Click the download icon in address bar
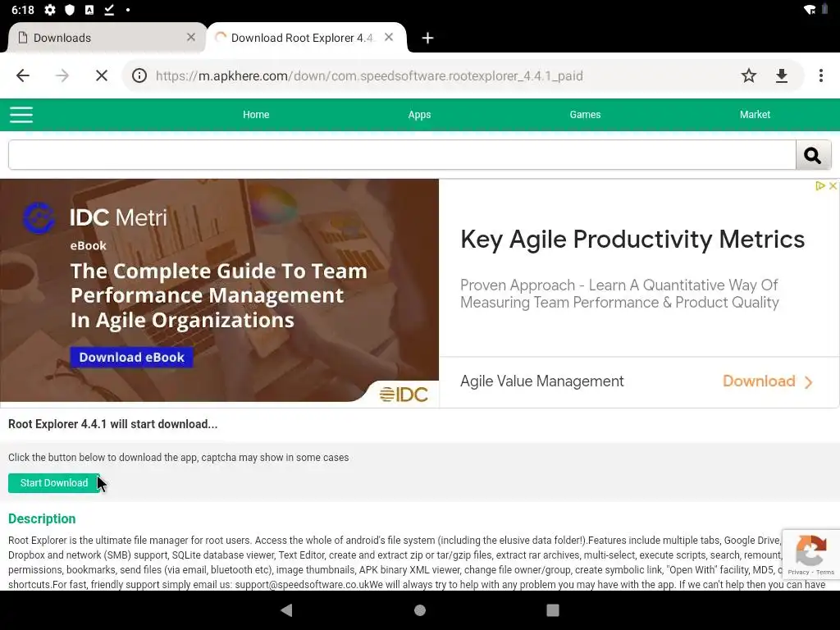The image size is (840, 630). 782,75
